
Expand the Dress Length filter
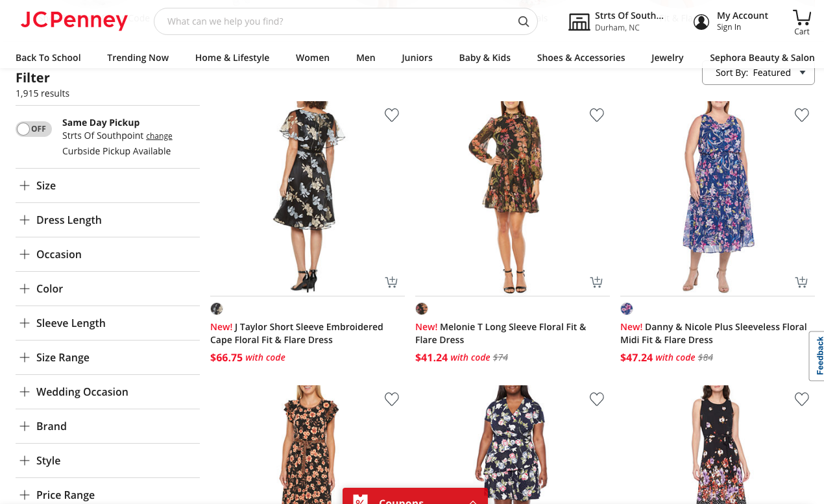[x=108, y=220]
